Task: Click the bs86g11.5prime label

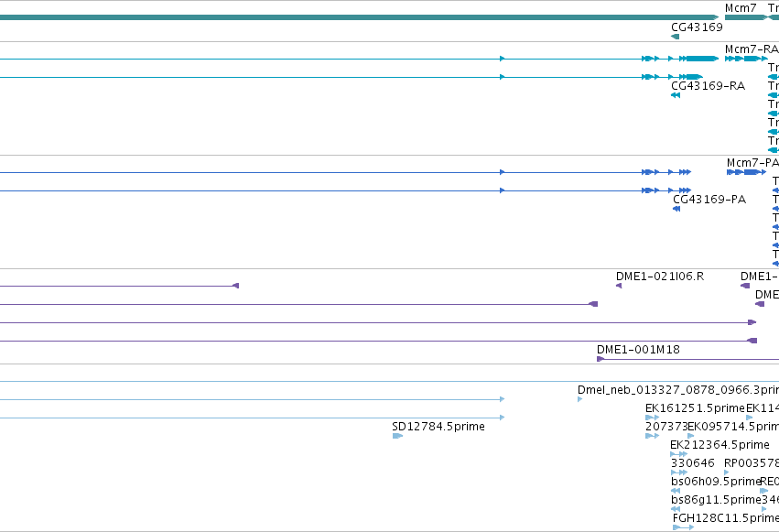Action: [716, 500]
